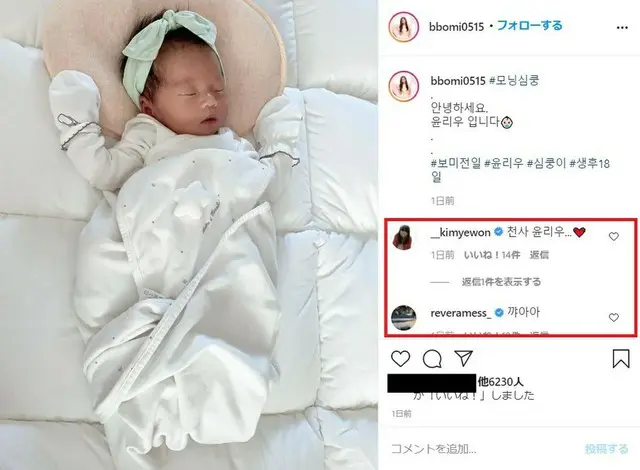
Task: View likes on comment いいね！14件
Action: pos(492,255)
